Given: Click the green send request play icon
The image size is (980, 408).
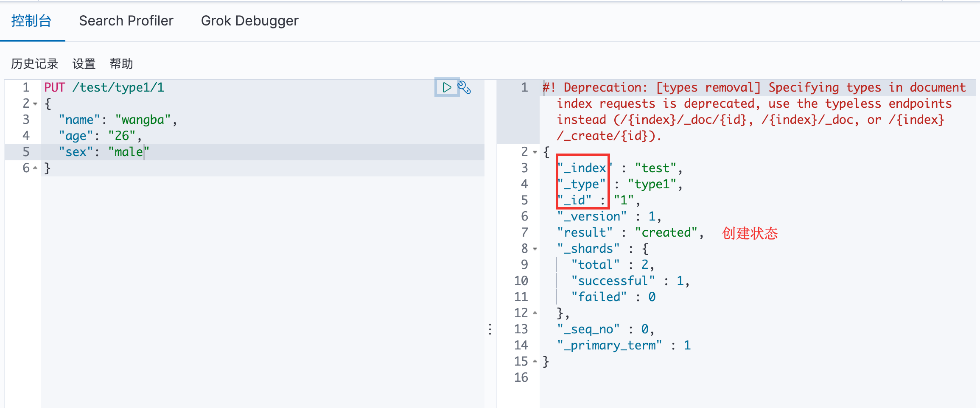Looking at the screenshot, I should coord(446,87).
